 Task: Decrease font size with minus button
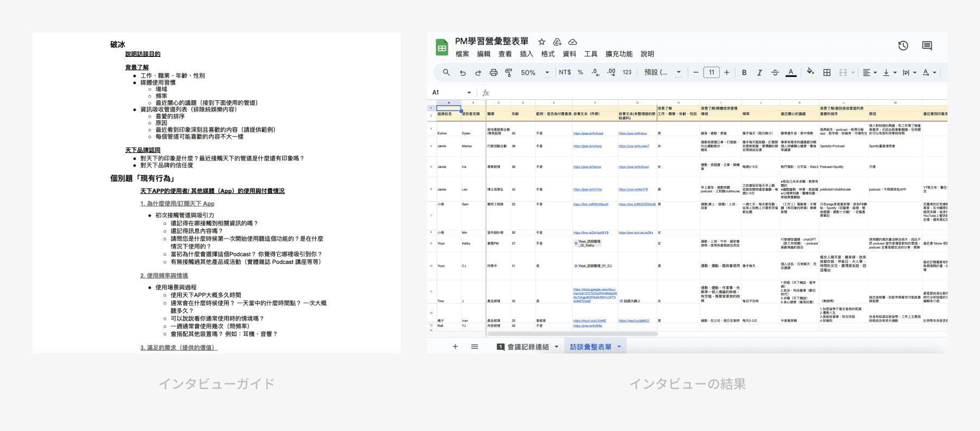pyautogui.click(x=696, y=72)
